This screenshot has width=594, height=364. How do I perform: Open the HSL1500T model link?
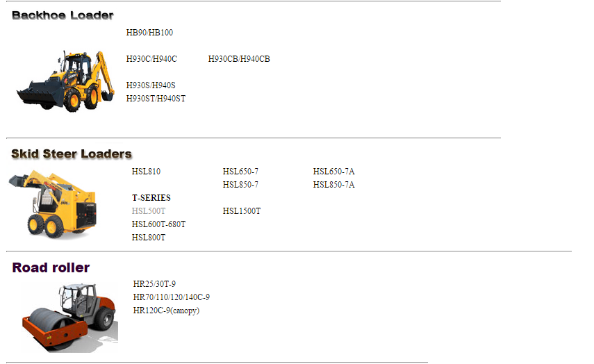242,211
